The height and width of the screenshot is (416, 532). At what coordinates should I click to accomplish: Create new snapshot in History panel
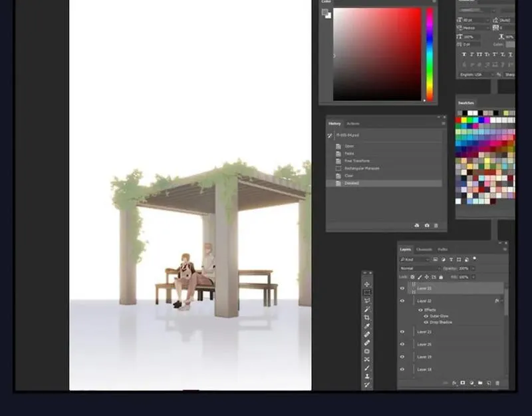(427, 226)
